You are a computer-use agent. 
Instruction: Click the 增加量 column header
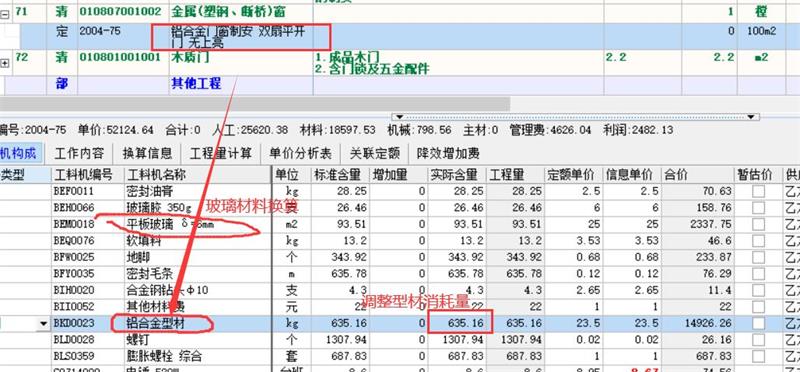point(398,175)
